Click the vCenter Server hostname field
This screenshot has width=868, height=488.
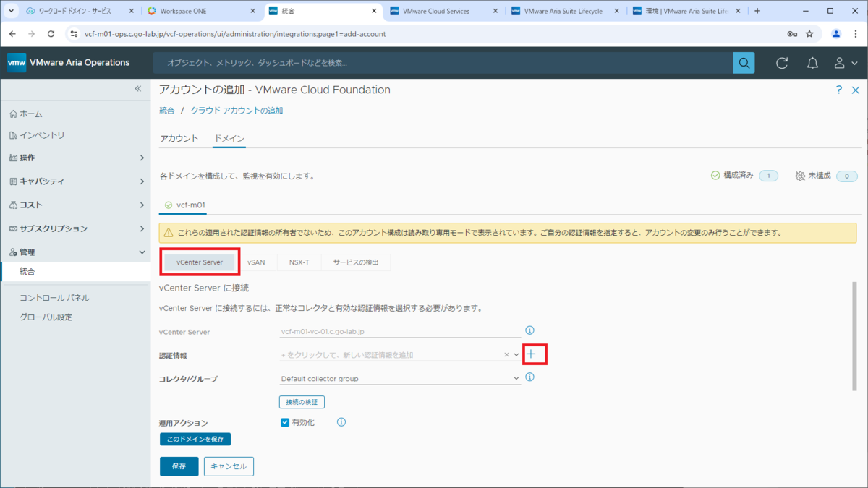(400, 331)
